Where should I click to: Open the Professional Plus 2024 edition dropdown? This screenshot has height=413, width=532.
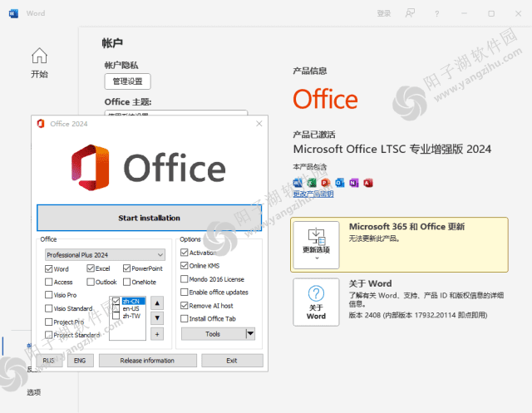pos(105,254)
